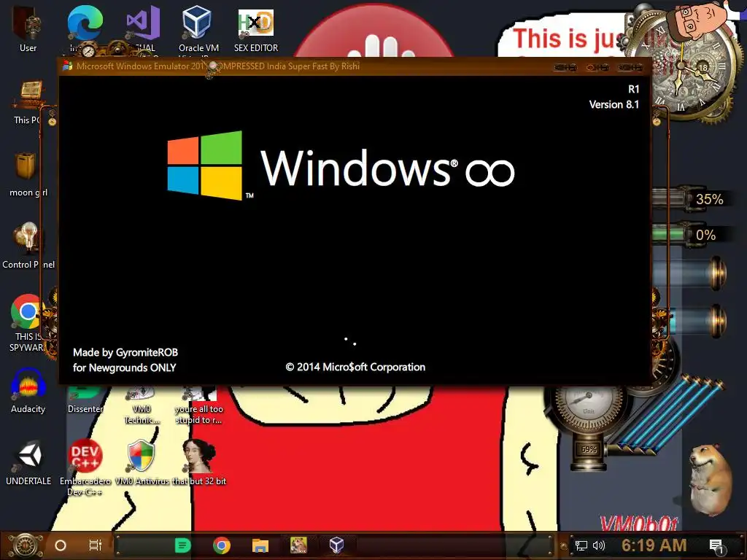Open the volume speaker tray icon

599,545
